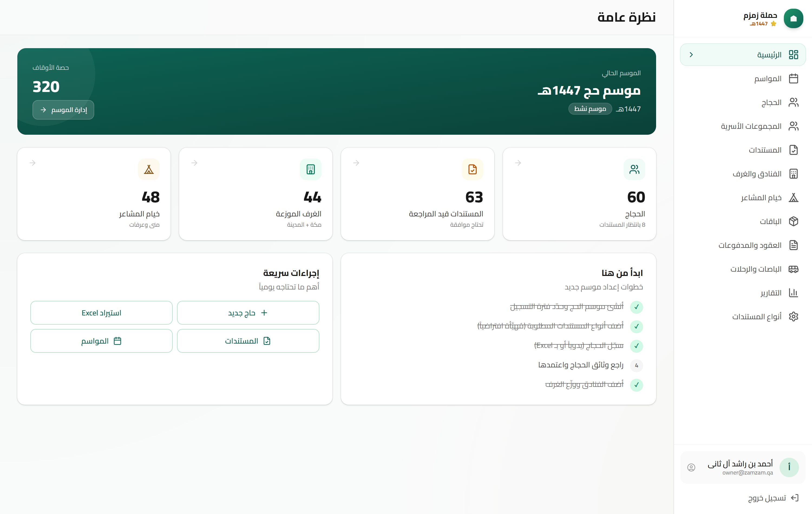Click the tent icon on the 48 card
This screenshot has height=514, width=812.
click(x=149, y=169)
